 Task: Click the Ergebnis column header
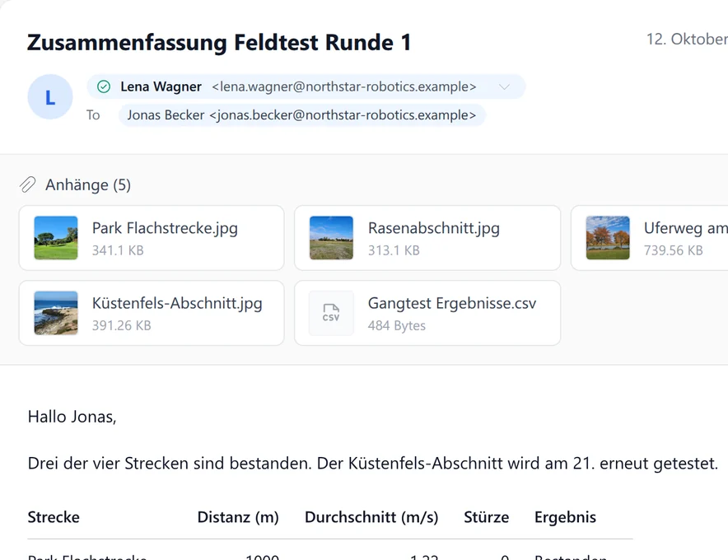(x=565, y=517)
